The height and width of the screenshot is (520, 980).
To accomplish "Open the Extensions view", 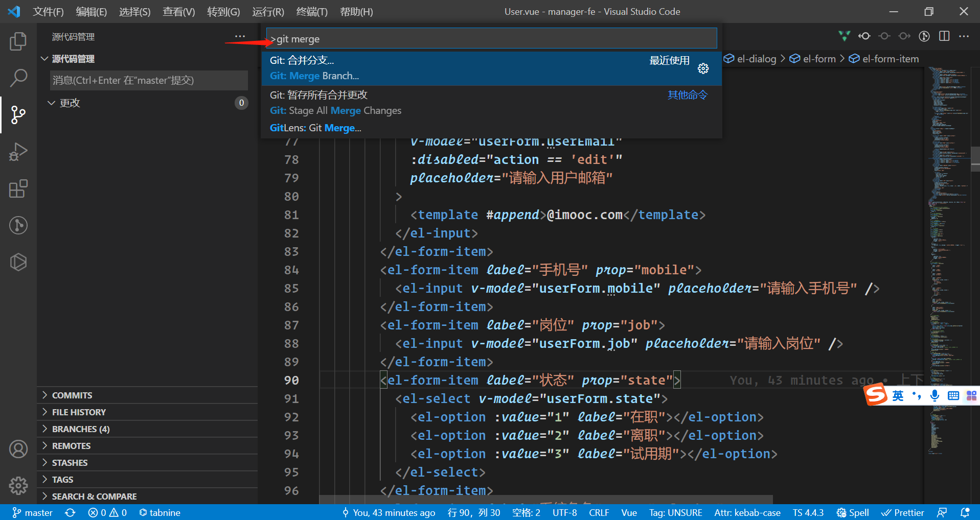I will point(18,188).
